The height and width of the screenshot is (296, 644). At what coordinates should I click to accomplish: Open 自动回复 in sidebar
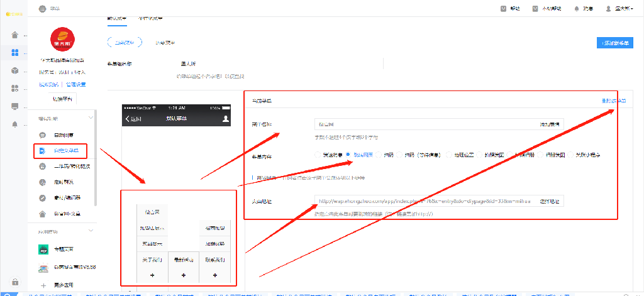click(64, 135)
